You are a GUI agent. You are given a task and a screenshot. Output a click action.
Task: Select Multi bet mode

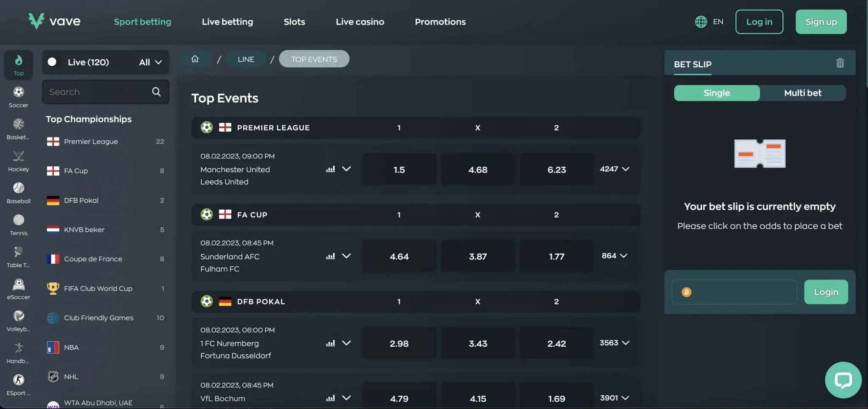coord(803,93)
